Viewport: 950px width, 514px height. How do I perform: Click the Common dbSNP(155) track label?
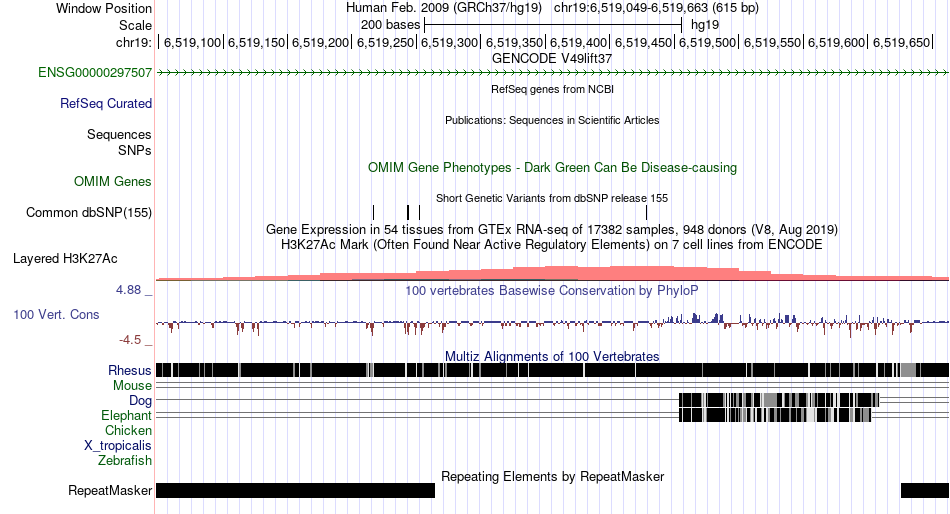(88, 213)
